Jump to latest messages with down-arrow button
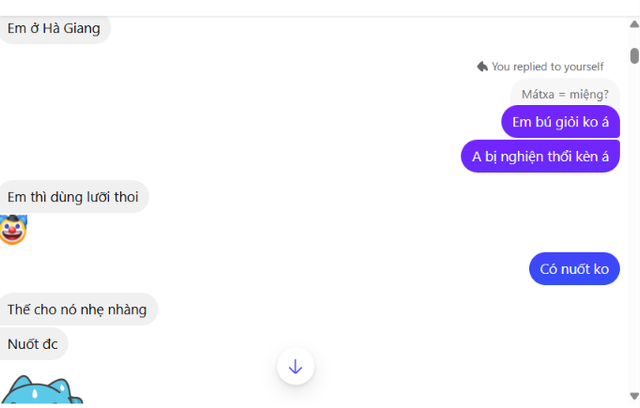This screenshot has height=408, width=640. click(x=296, y=366)
